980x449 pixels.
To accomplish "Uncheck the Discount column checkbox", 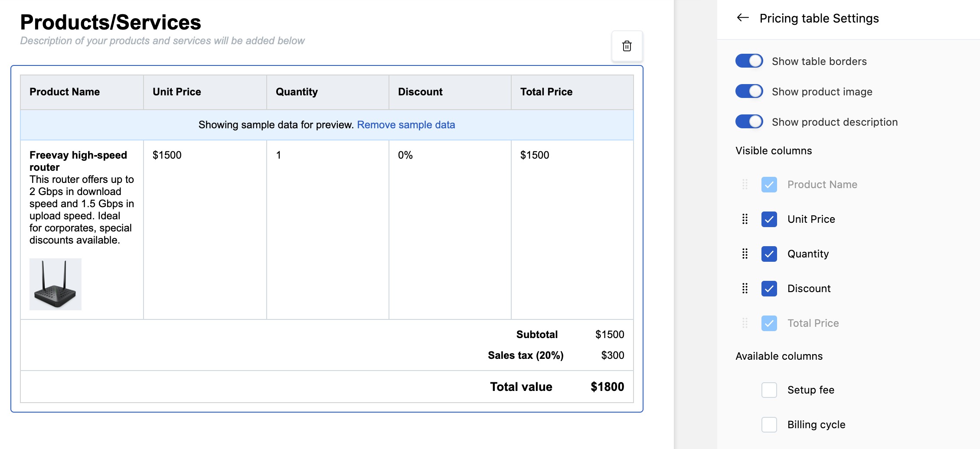I will [x=769, y=289].
